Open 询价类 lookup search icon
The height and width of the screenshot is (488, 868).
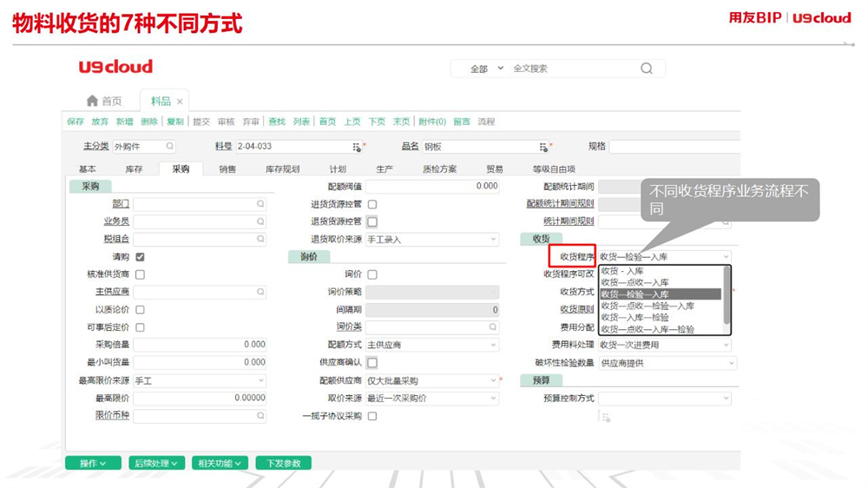pyautogui.click(x=493, y=326)
